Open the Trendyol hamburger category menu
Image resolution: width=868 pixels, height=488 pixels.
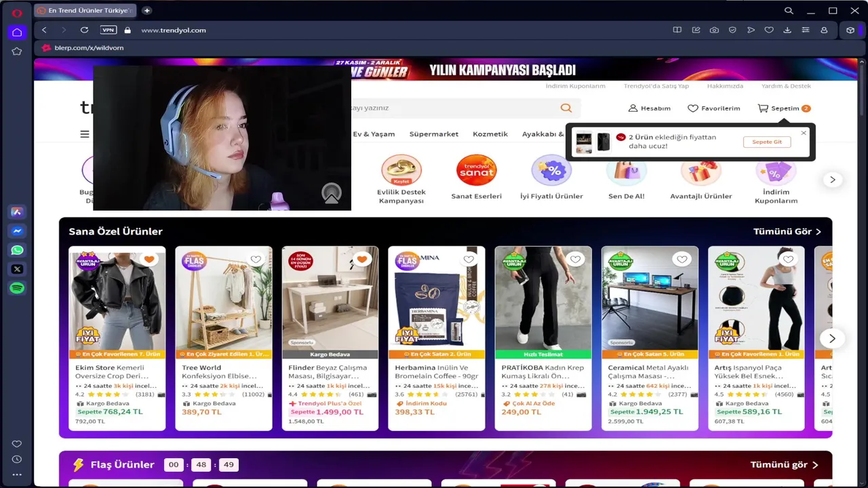85,134
